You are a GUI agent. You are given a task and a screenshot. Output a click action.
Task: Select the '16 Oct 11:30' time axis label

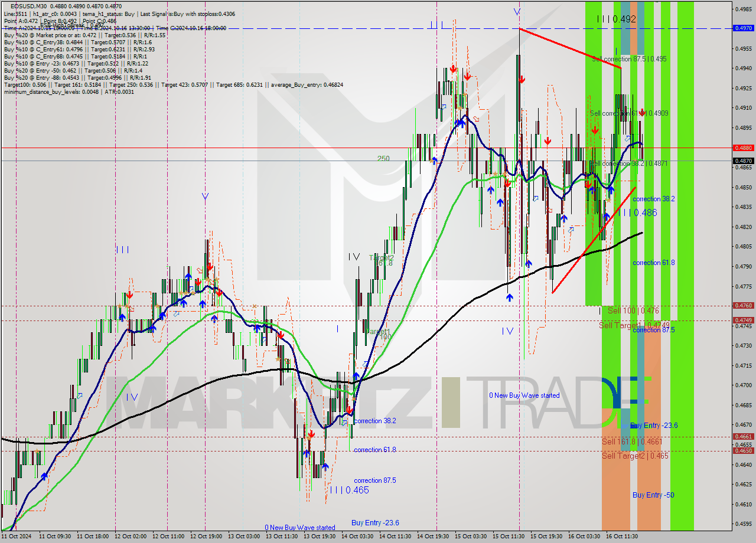click(x=622, y=537)
